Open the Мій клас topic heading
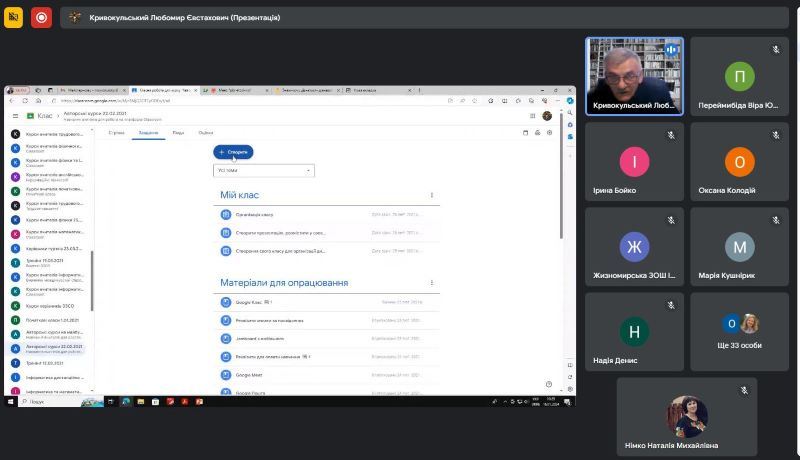 (x=239, y=195)
